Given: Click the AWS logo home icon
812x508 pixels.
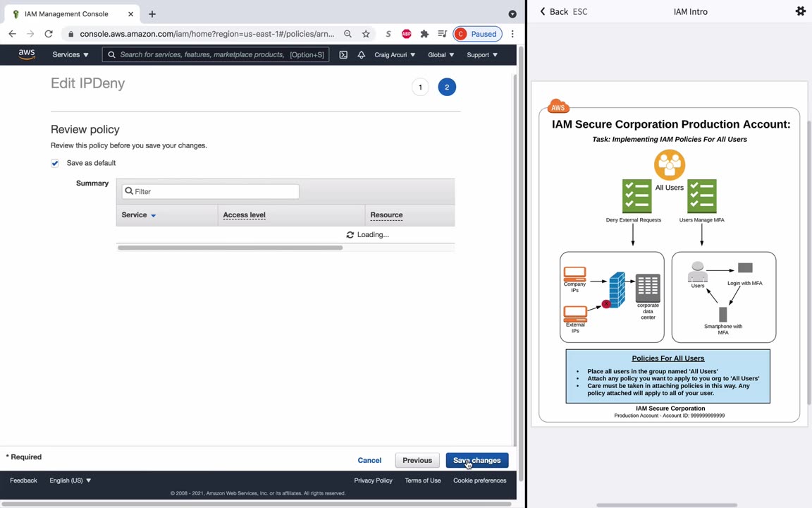Looking at the screenshot, I should coord(26,54).
